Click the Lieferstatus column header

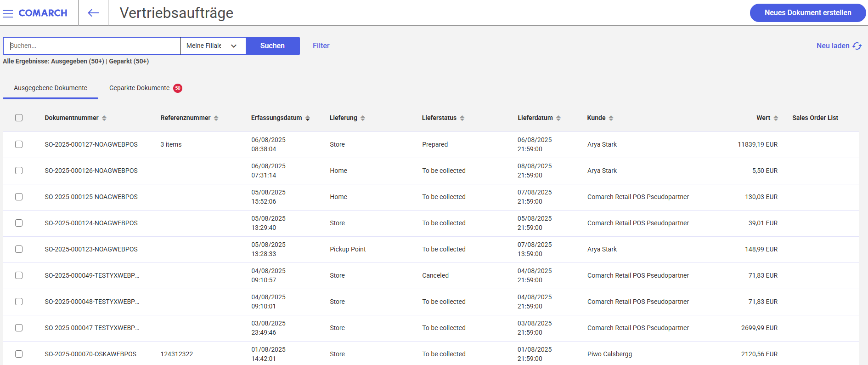pos(439,118)
